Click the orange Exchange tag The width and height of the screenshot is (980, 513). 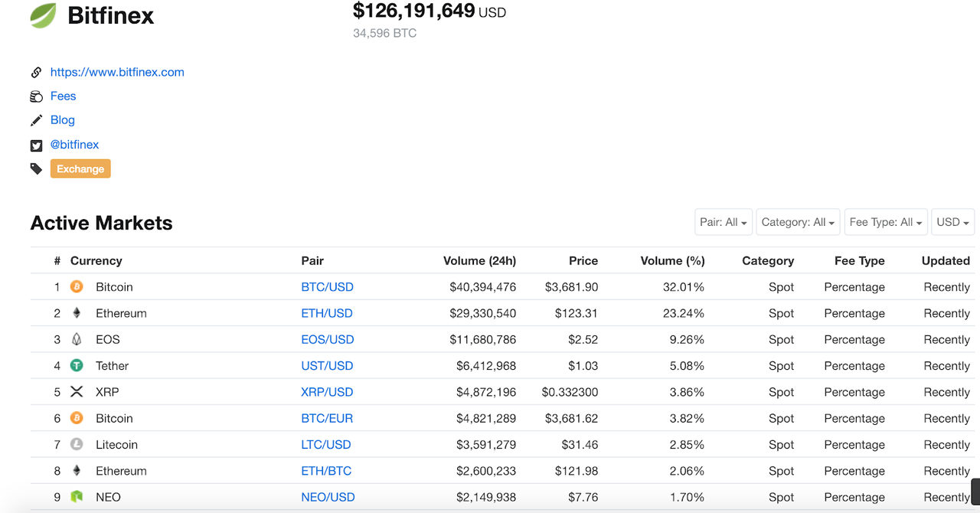(x=80, y=168)
